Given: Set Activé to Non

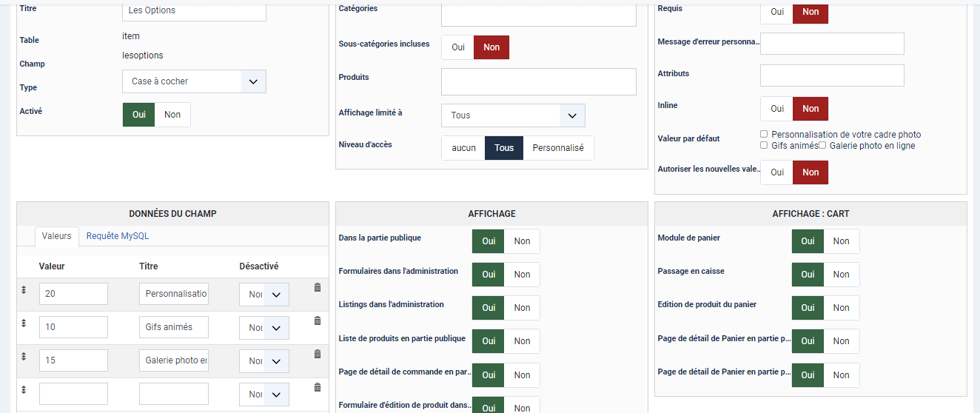Looking at the screenshot, I should (172, 115).
